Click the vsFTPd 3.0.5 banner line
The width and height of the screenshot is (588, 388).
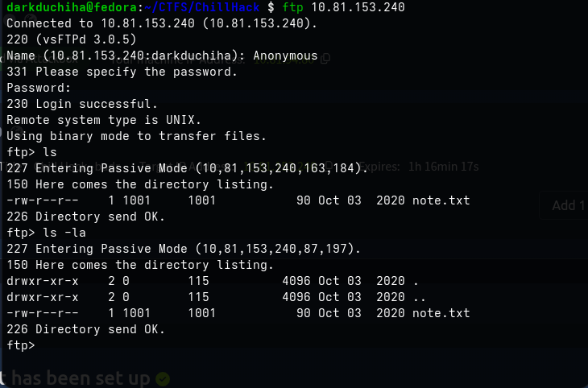[x=71, y=39]
